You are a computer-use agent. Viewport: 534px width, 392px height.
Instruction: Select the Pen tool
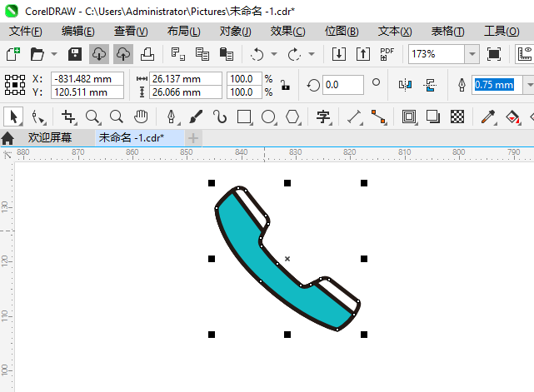click(172, 117)
